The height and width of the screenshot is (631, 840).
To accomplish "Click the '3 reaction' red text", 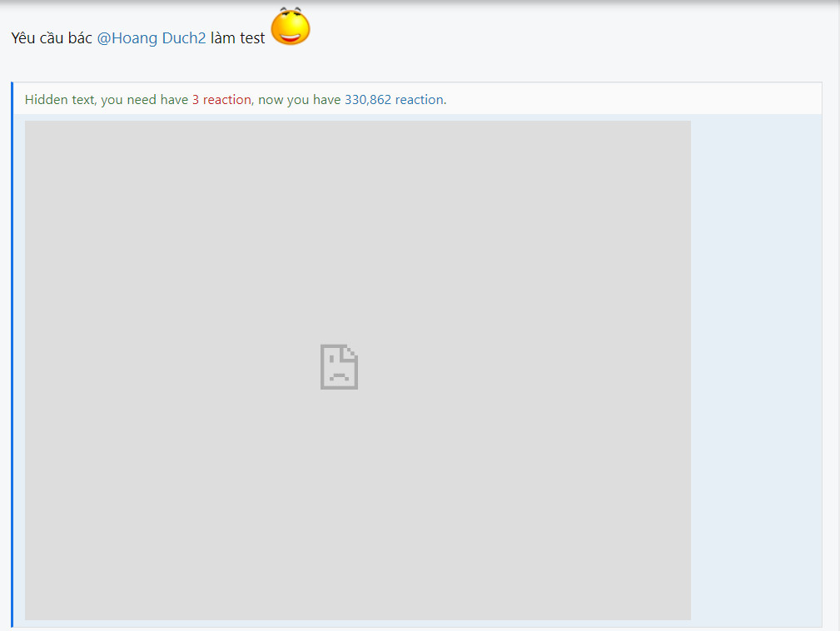I will click(221, 100).
